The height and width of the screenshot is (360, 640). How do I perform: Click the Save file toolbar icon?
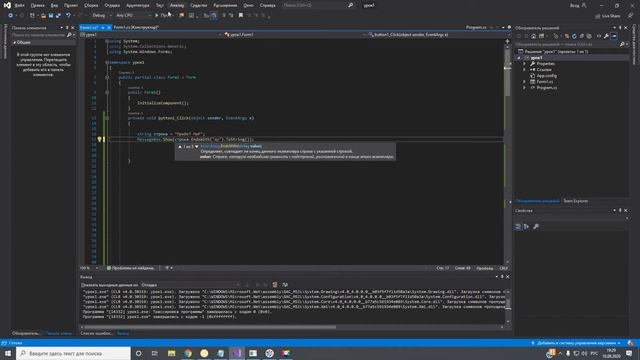[51, 16]
